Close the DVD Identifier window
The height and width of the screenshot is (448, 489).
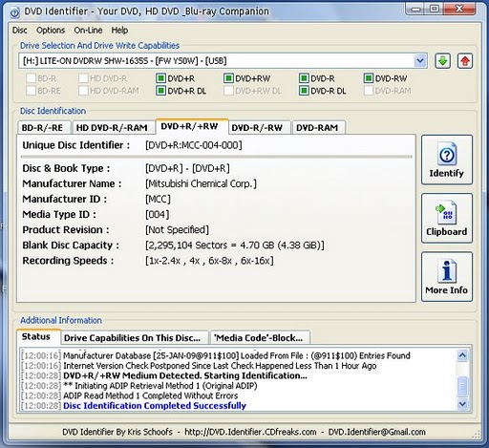(459, 9)
